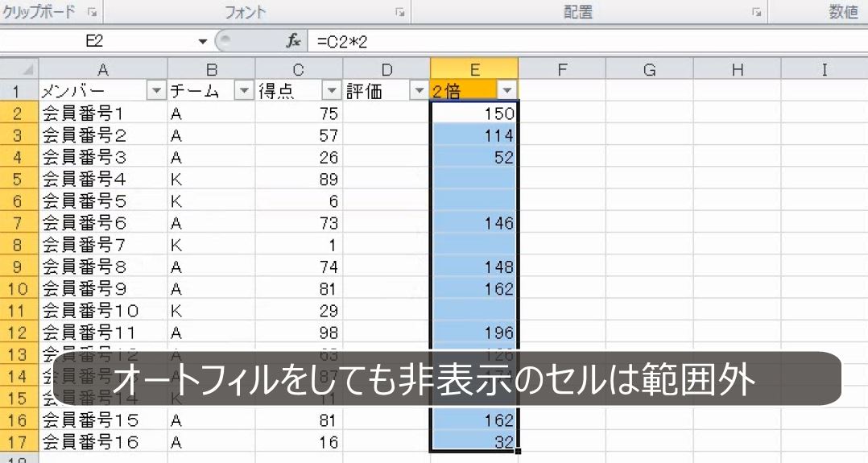The image size is (868, 463).
Task: Select row 17 header
Action: pos(19,441)
